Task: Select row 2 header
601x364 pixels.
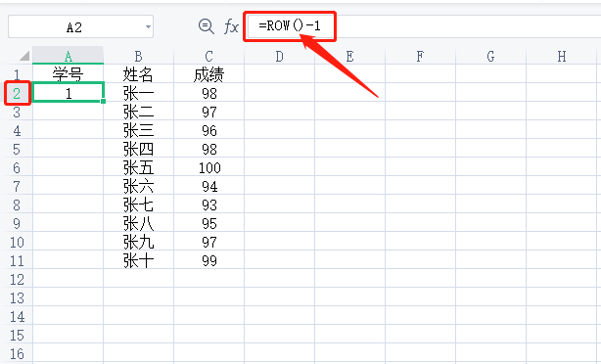Action: point(17,93)
